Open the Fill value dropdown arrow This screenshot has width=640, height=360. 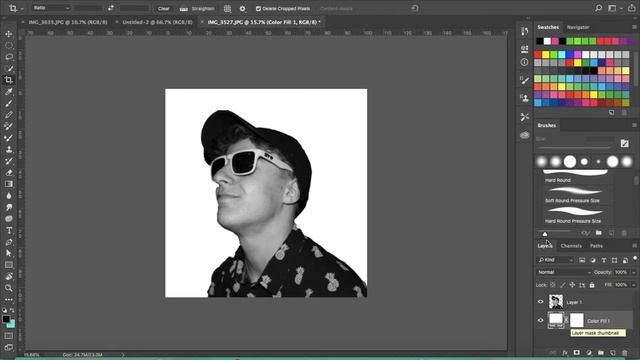click(x=633, y=285)
